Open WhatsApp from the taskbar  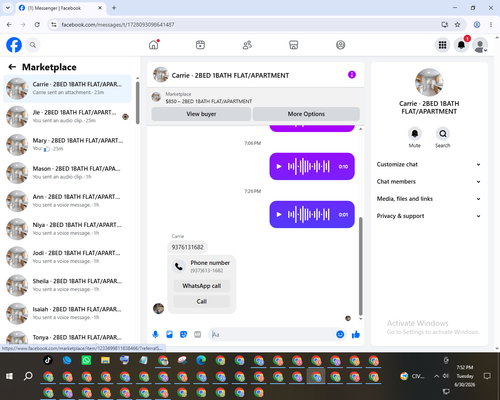(x=86, y=360)
